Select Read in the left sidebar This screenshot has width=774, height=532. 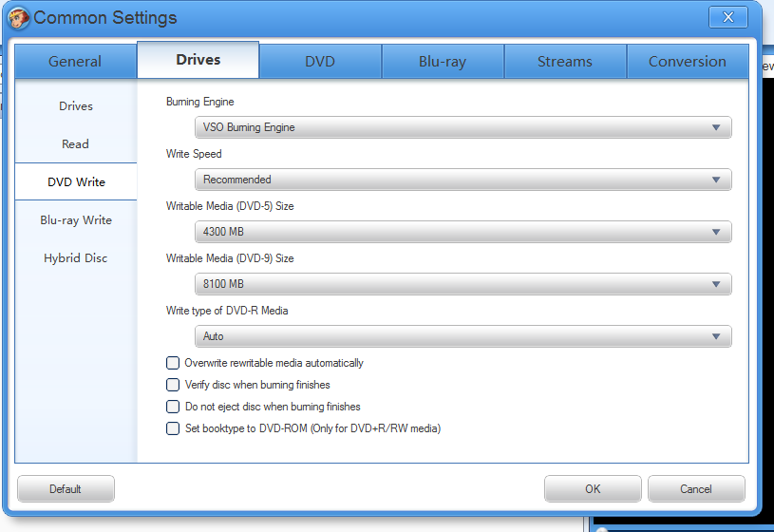tap(76, 144)
